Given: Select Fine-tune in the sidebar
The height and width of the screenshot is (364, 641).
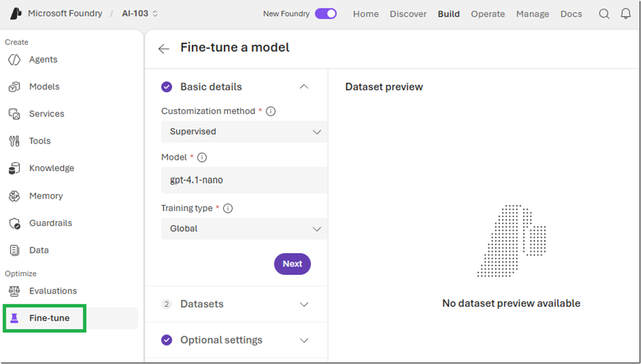Looking at the screenshot, I should tap(49, 318).
